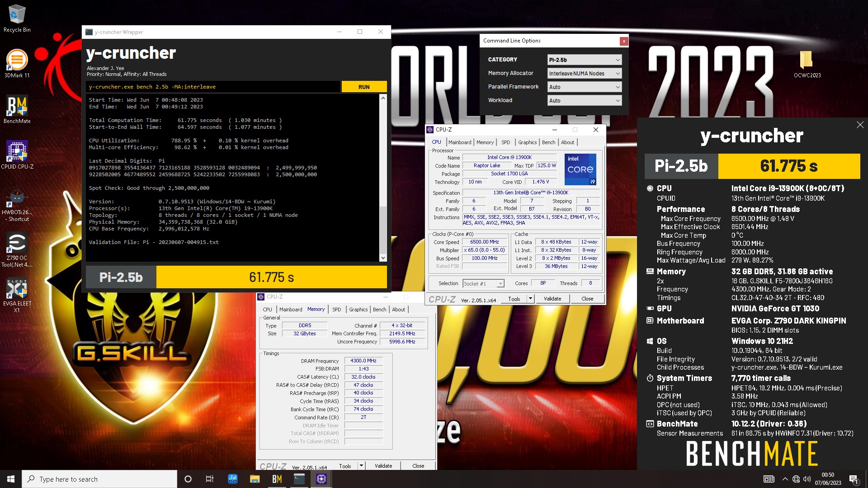Click Validate in the rear CPU-Z window
This screenshot has height=488, width=868.
pos(383,466)
